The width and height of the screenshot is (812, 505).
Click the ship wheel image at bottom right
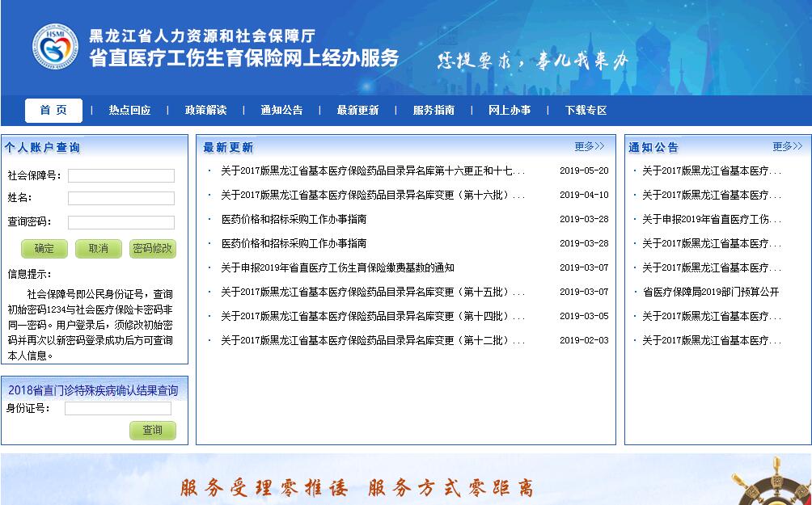772,485
